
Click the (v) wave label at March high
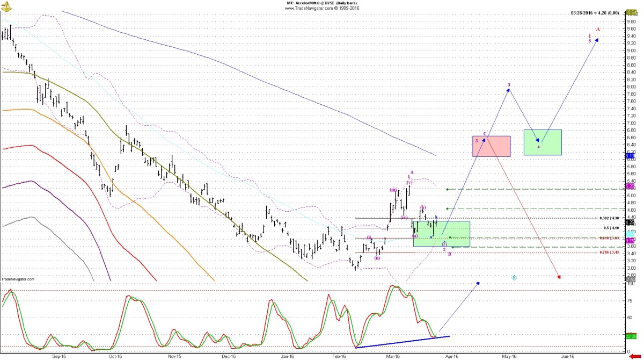[409, 183]
